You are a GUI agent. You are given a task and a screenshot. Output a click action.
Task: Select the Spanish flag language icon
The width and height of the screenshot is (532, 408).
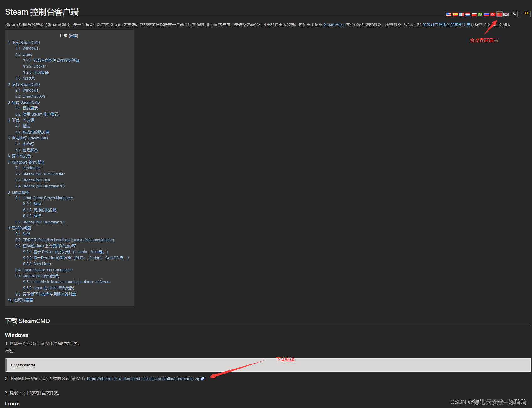tap(455, 14)
